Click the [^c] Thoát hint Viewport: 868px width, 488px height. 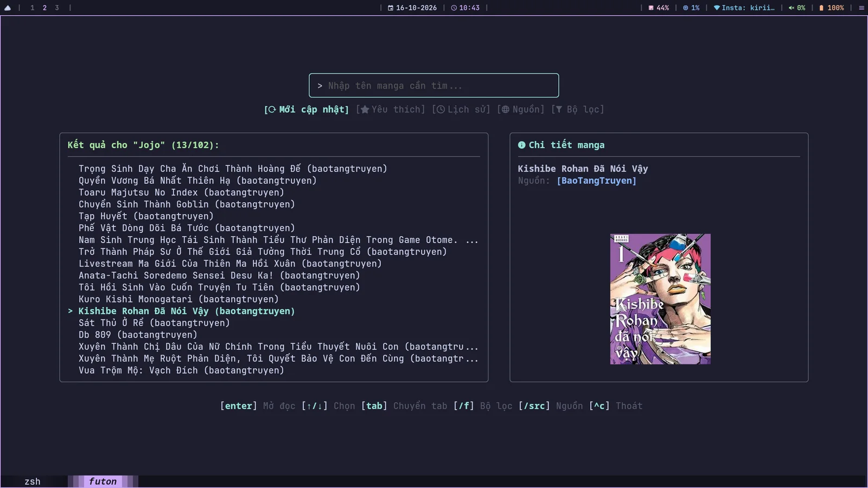[616, 406]
